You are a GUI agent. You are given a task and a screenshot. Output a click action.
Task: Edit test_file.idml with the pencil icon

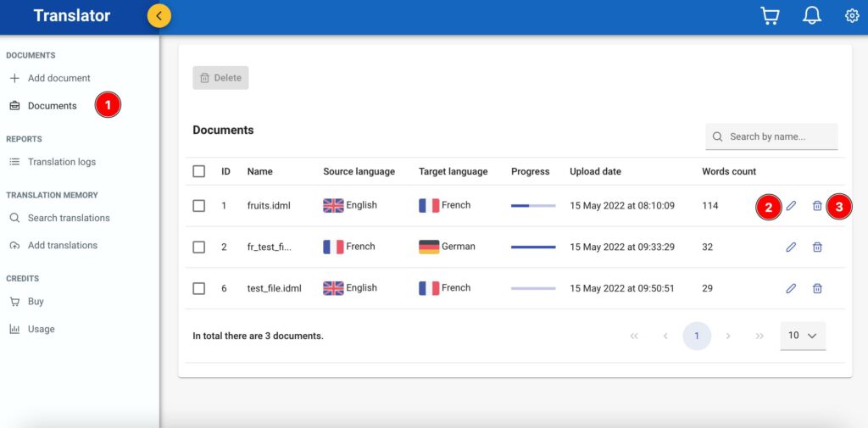coord(791,288)
